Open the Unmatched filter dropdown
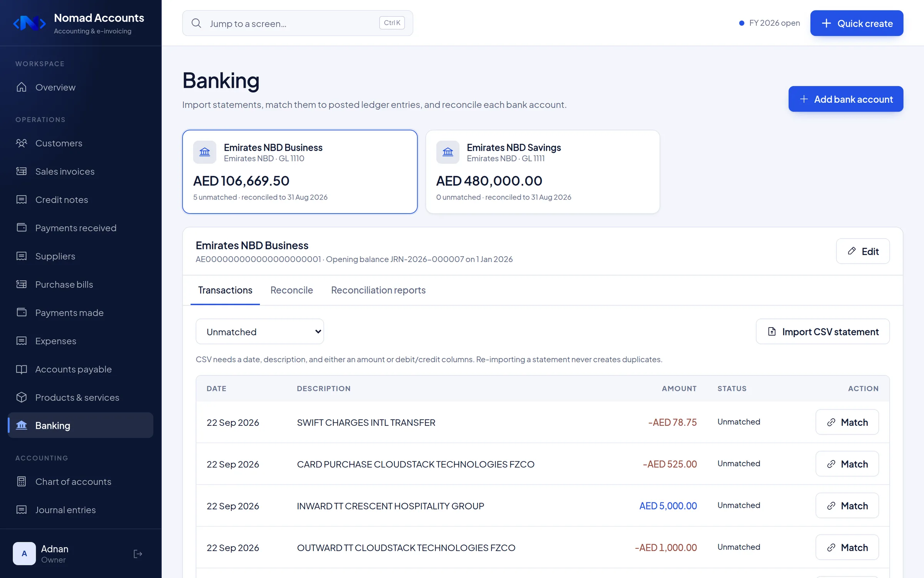The width and height of the screenshot is (924, 578). coord(260,331)
